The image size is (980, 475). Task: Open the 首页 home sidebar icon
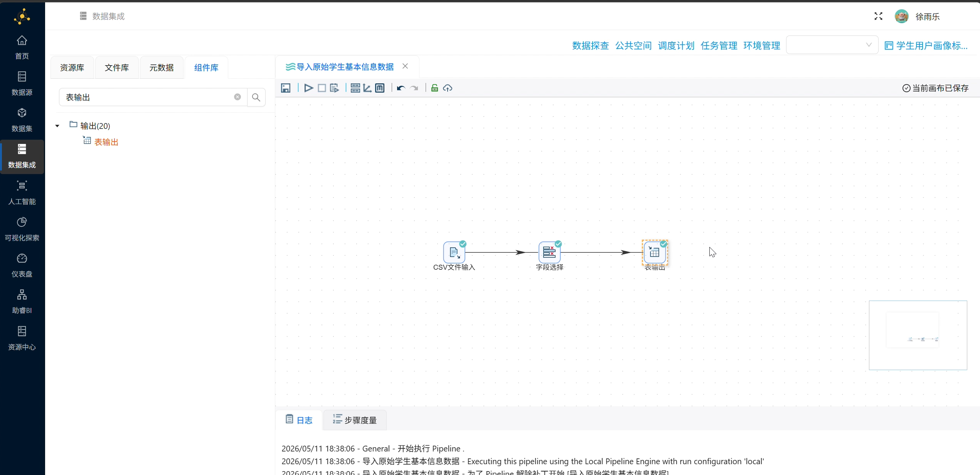22,47
